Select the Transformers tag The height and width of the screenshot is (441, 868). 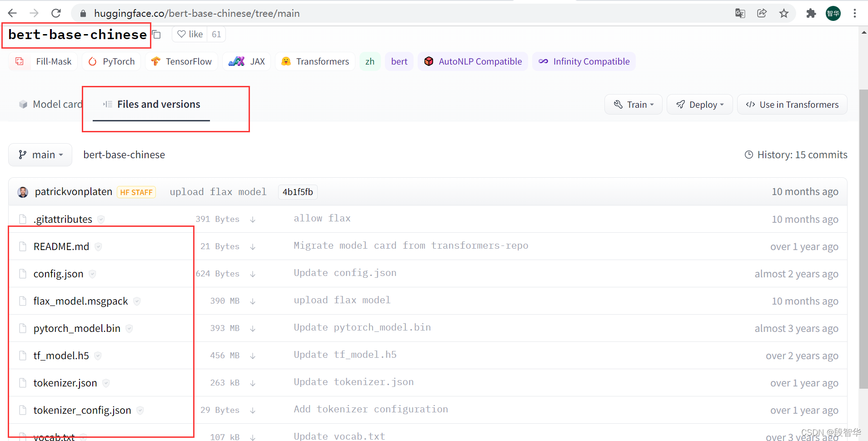(x=315, y=61)
